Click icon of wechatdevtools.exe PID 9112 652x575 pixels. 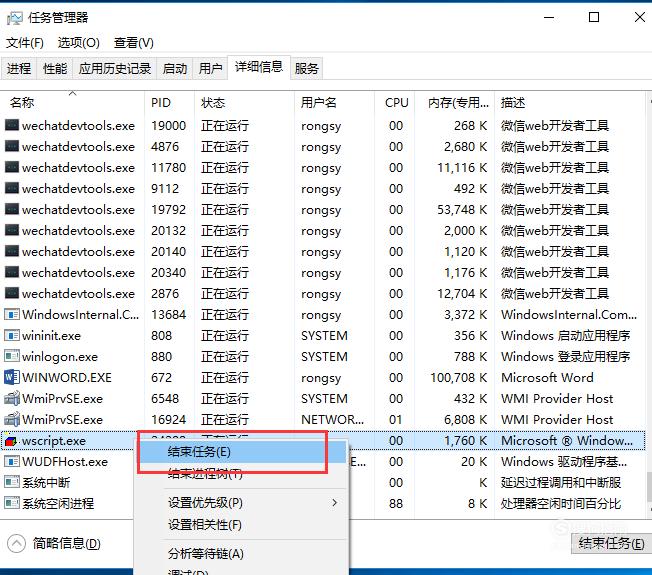click(x=12, y=188)
